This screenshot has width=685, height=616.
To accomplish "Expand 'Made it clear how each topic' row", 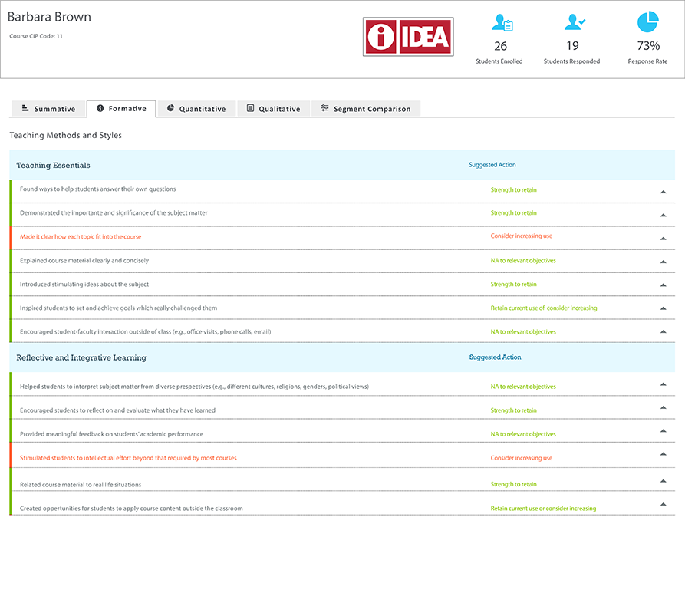I will [663, 239].
